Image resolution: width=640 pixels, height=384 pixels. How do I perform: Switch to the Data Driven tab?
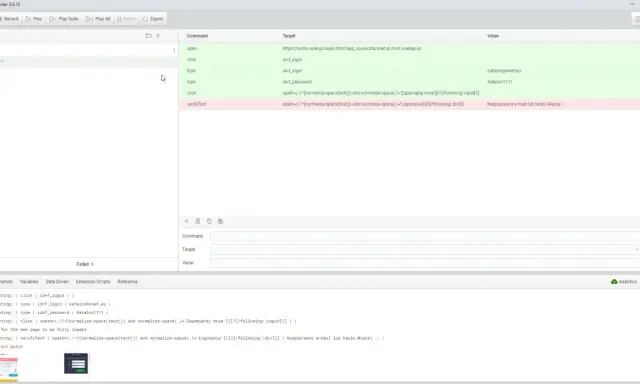(x=57, y=282)
